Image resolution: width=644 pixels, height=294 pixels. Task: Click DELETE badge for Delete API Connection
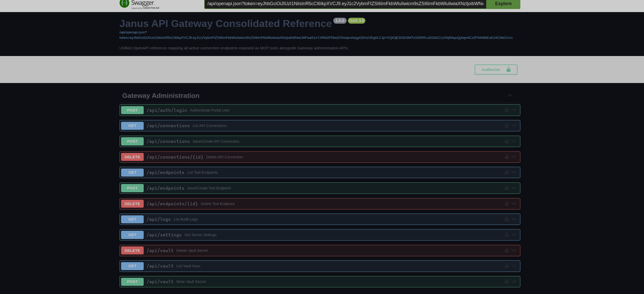(x=132, y=157)
